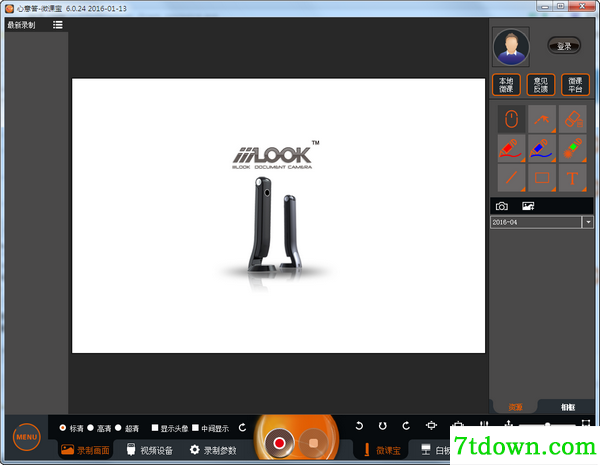The width and height of the screenshot is (600, 465).
Task: Select 标清 standard quality radio
Action: click(63, 428)
